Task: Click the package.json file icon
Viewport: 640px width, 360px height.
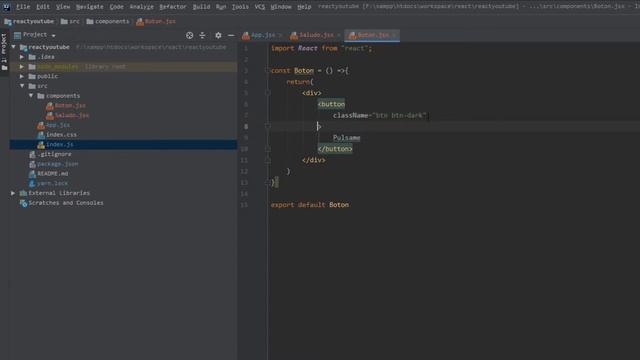Action: tap(32, 164)
